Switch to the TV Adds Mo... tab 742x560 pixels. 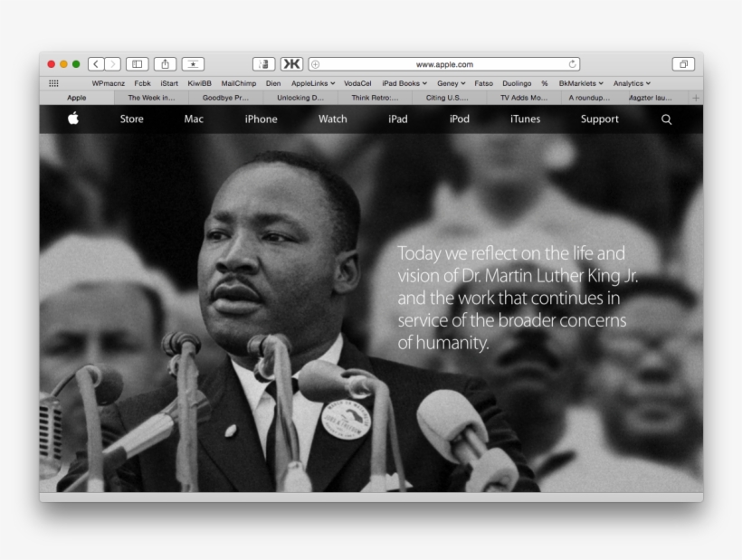522,97
